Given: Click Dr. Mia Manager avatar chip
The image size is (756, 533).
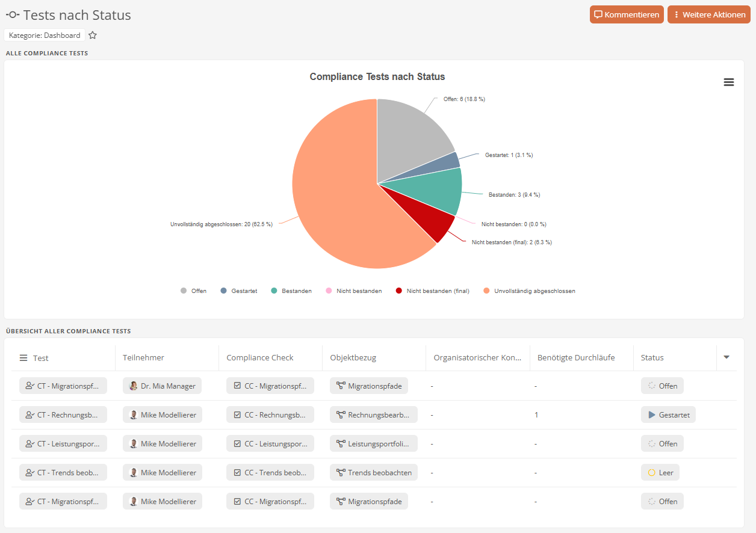Looking at the screenshot, I should click(162, 386).
